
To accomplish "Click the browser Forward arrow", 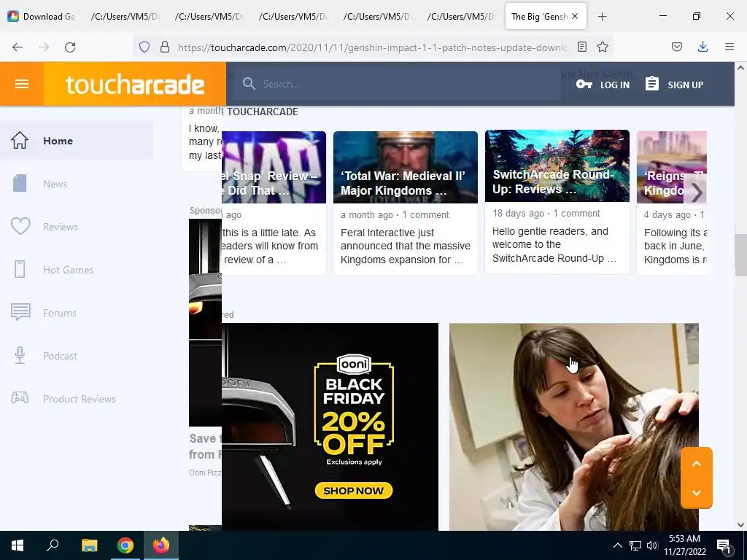I will coord(44,47).
